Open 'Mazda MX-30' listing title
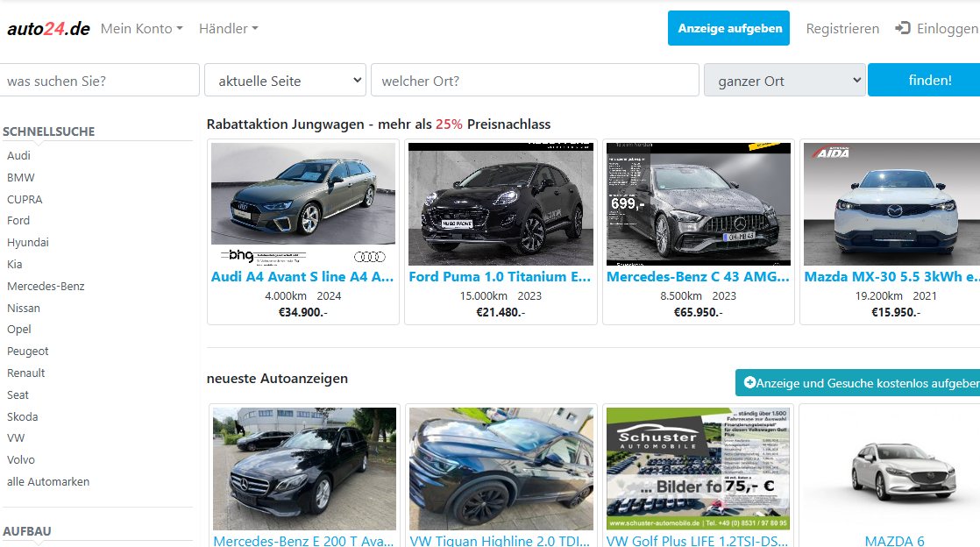980x547 pixels. click(x=891, y=277)
